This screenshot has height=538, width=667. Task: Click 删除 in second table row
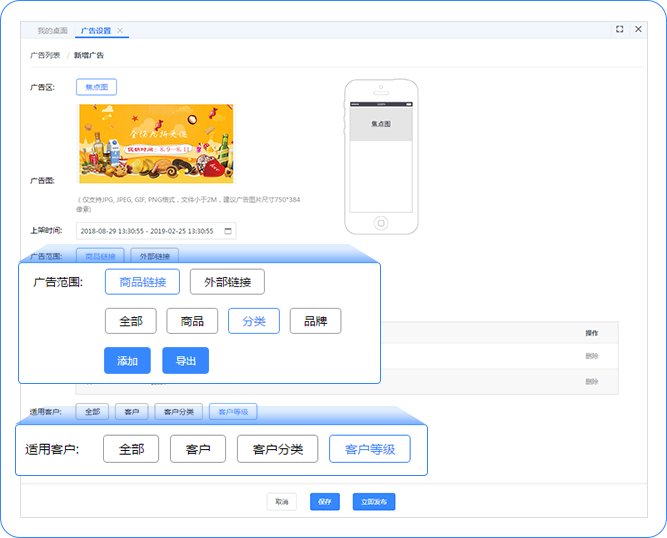[x=592, y=381]
